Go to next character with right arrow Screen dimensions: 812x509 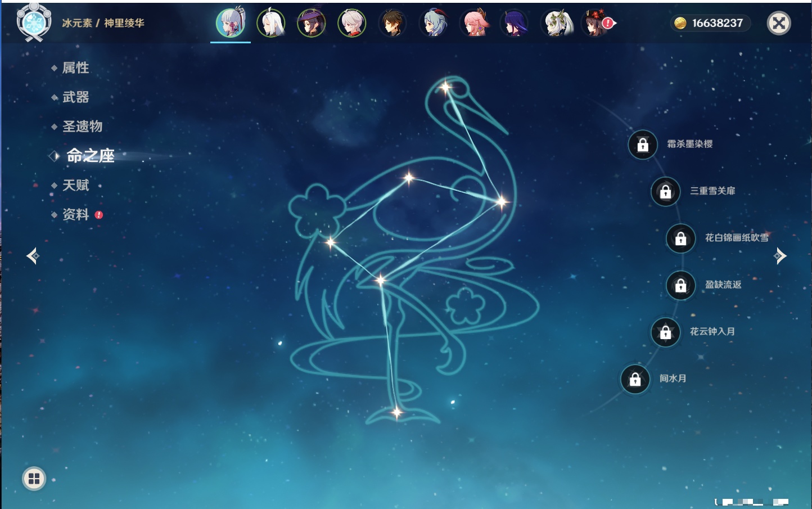(779, 256)
